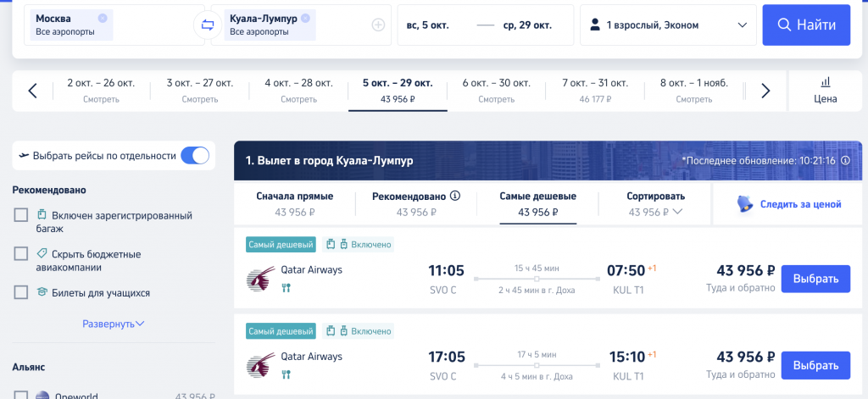Open the Сортировать dropdown
The height and width of the screenshot is (399, 868).
pos(655,203)
